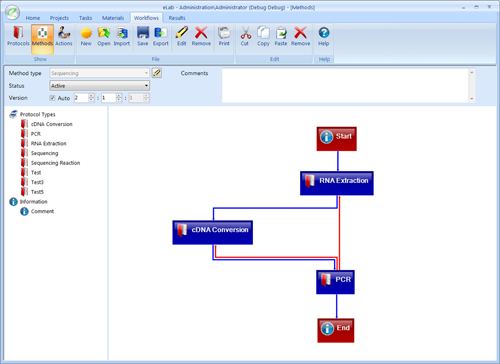Click the pencil icon beside Method type
Image resolution: width=500 pixels, height=364 pixels.
(x=157, y=73)
